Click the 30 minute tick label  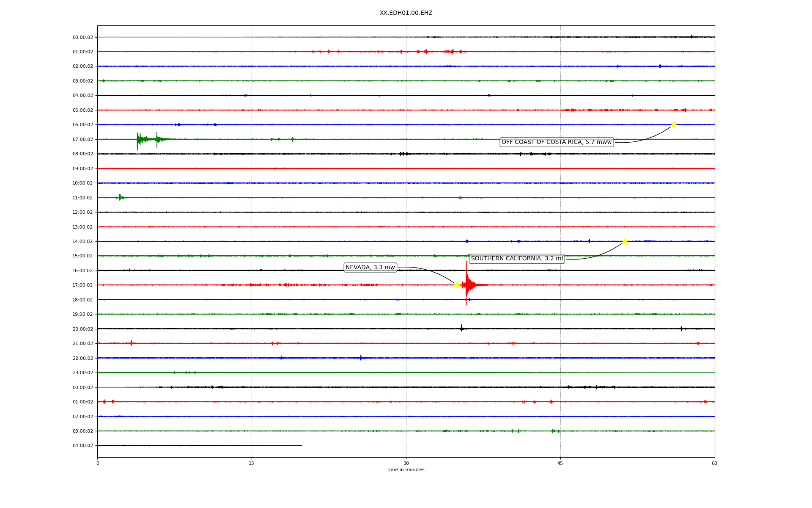(x=406, y=464)
